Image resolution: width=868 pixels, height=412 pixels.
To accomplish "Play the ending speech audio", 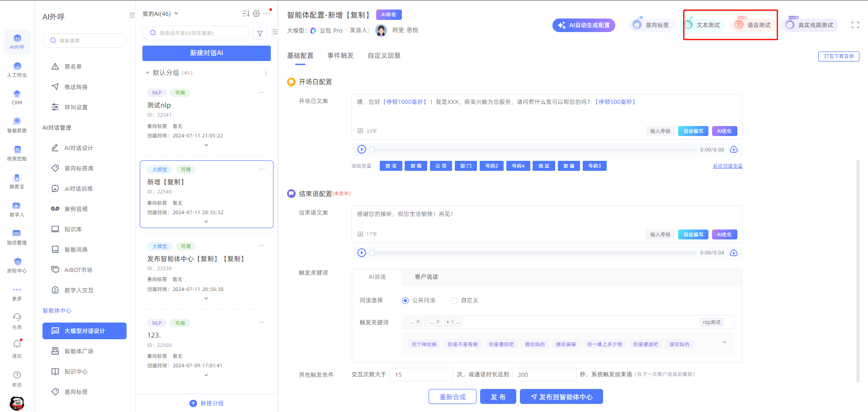I will coord(362,253).
